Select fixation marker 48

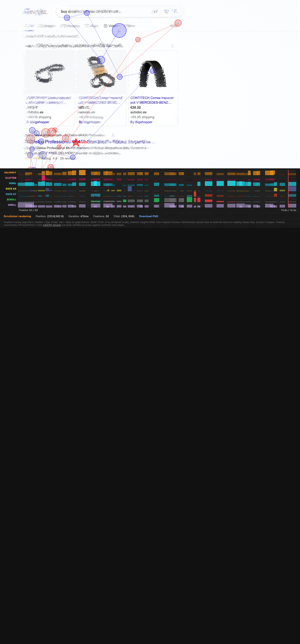[138, 40]
